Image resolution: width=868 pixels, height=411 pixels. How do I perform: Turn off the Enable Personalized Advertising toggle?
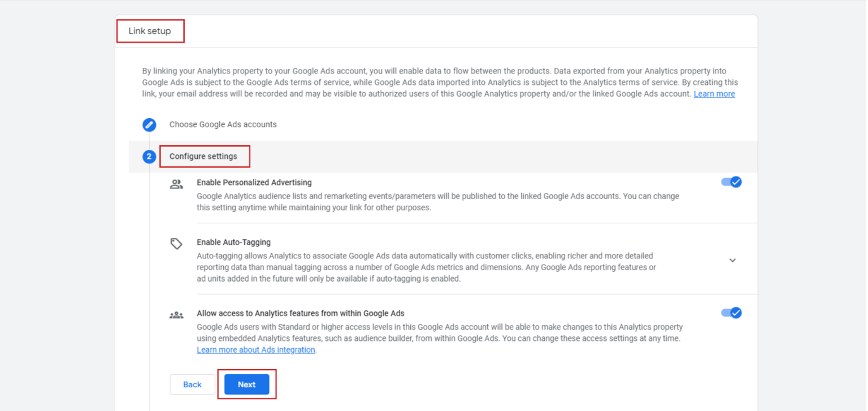[x=731, y=182]
